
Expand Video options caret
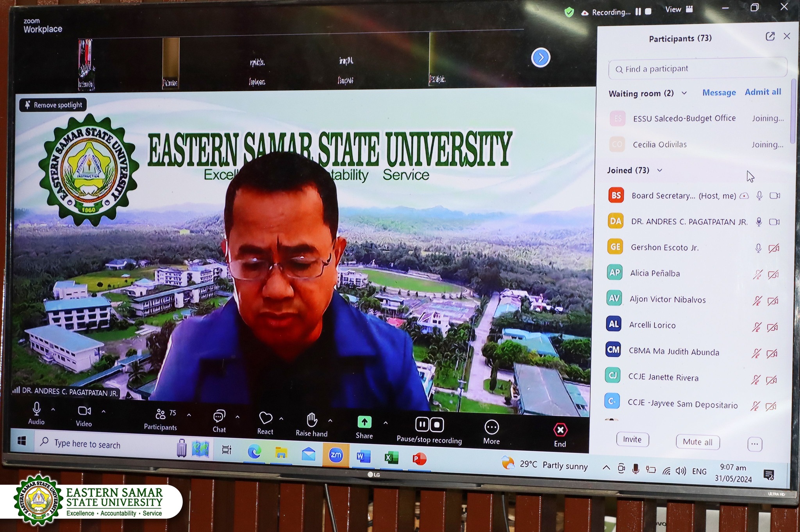coord(104,411)
